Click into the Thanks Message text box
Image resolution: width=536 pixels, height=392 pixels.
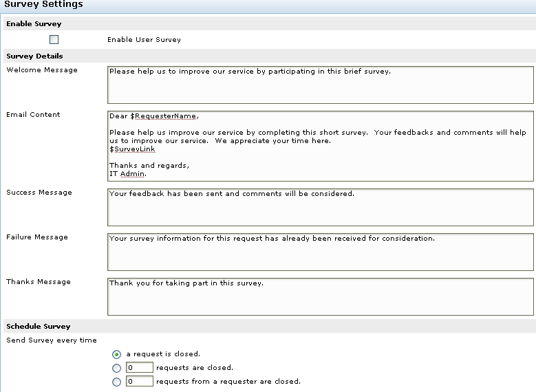pyautogui.click(x=320, y=297)
